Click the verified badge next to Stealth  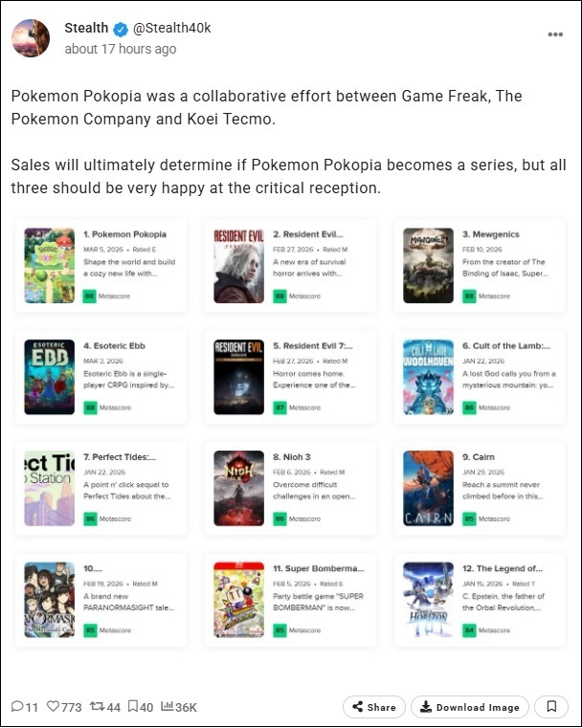point(121,29)
